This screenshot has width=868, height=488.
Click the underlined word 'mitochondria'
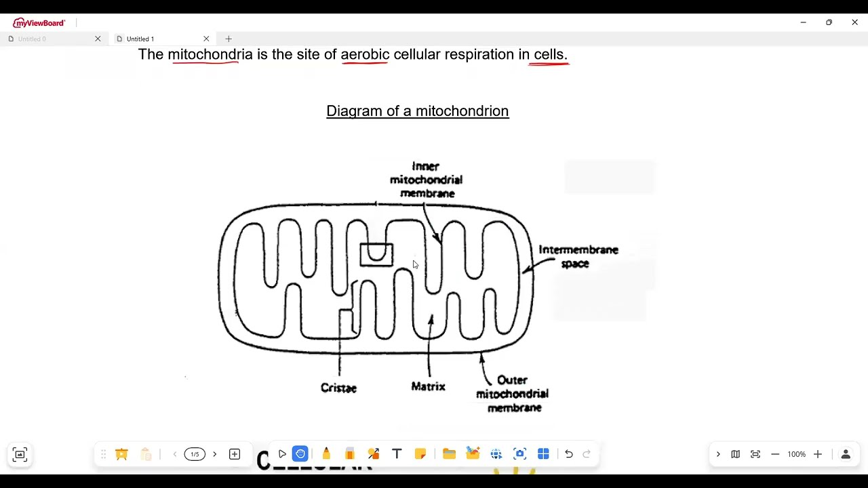pyautogui.click(x=210, y=54)
